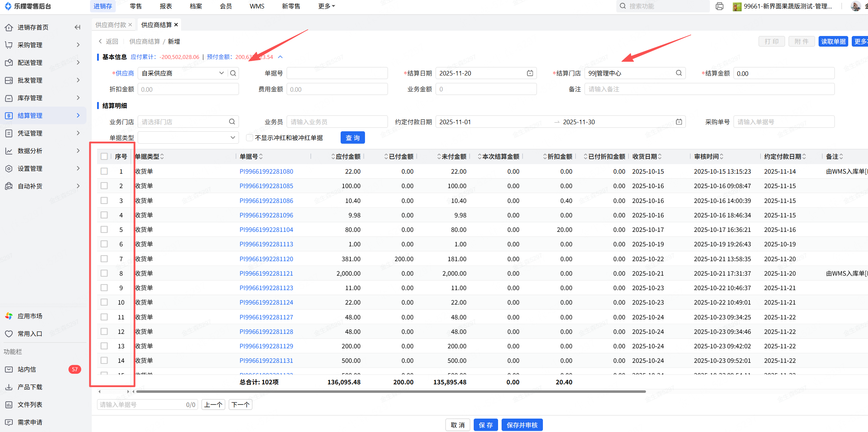Collapse basic info with the up chevron
This screenshot has height=432, width=868.
(x=280, y=57)
